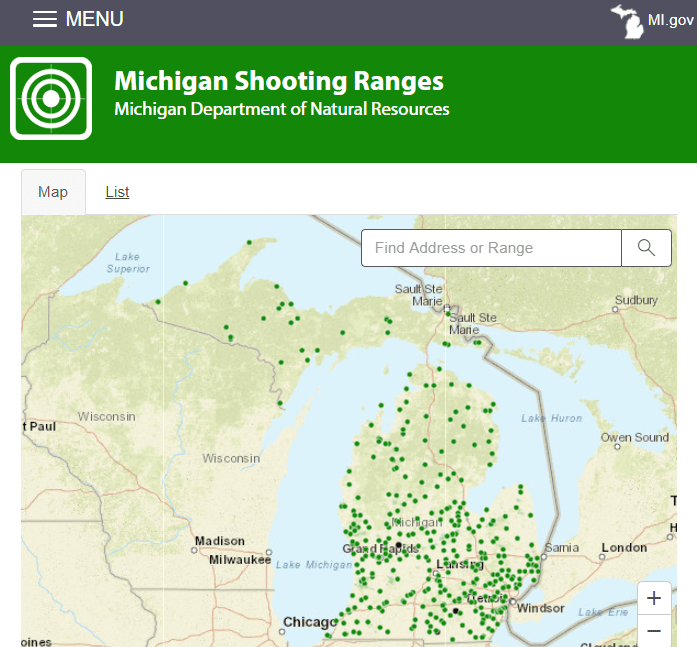Switch to the List tab
This screenshot has width=697, height=647.
click(x=117, y=192)
